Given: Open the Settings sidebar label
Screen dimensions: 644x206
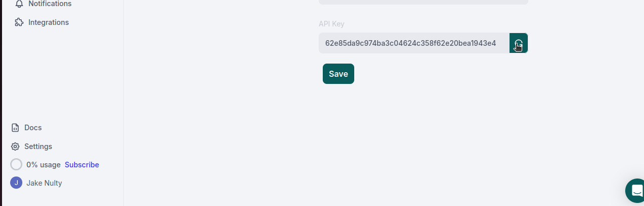Looking at the screenshot, I should pyautogui.click(x=38, y=146).
